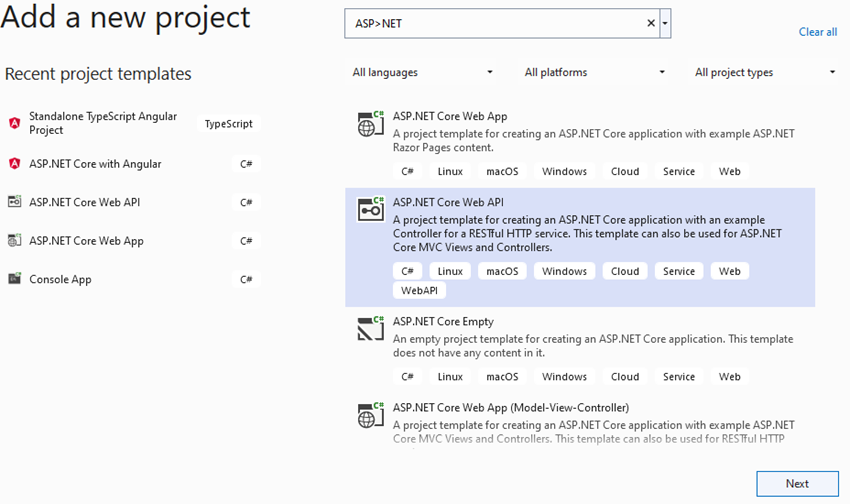Click the ASP.NET Core Web API icon in recent templates
Image resolution: width=850 pixels, height=504 pixels.
15,202
